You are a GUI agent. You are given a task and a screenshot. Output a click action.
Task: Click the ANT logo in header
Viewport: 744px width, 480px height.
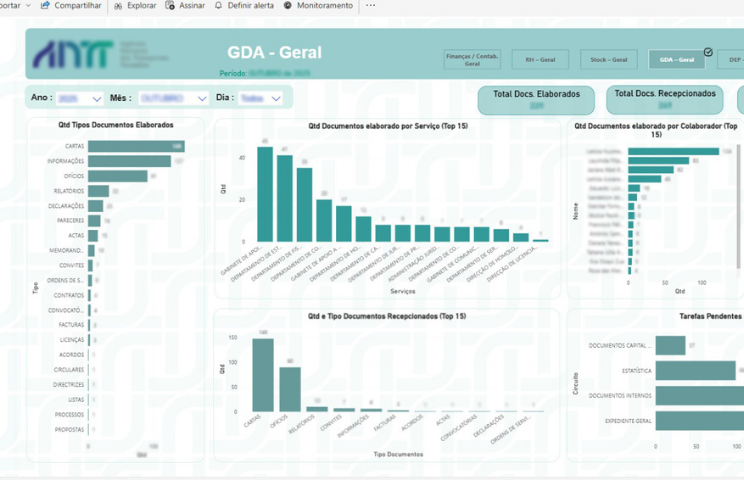[x=72, y=55]
